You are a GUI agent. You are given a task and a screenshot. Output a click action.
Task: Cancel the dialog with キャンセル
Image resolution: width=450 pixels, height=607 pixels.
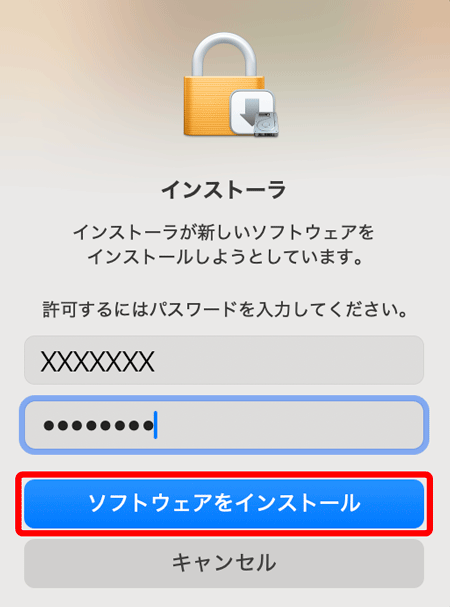click(224, 563)
